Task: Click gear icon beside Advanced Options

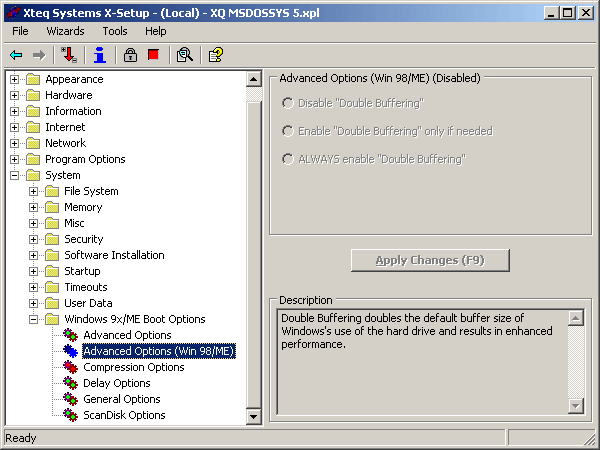Action: click(x=70, y=335)
